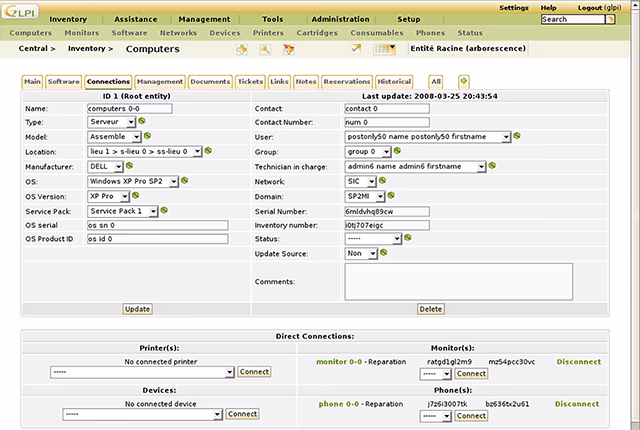Click the add computer plus icon
640x430 pixels.
pyautogui.click(x=242, y=49)
